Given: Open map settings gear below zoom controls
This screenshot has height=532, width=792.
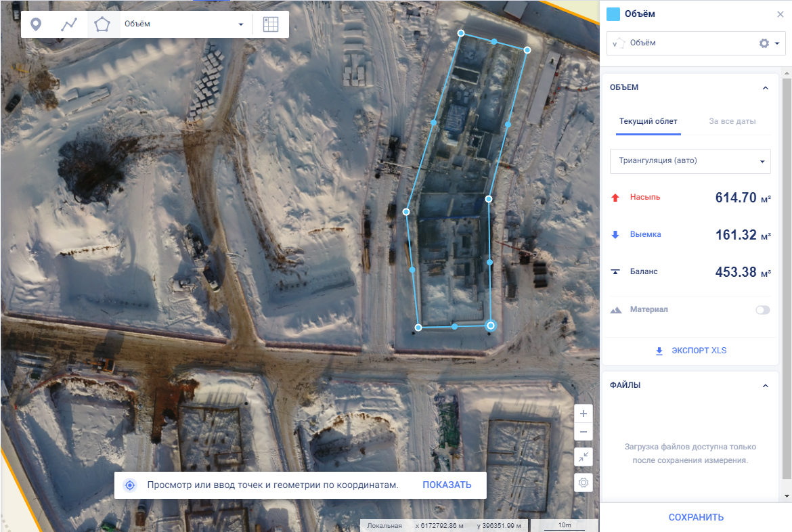Looking at the screenshot, I should coord(583,483).
